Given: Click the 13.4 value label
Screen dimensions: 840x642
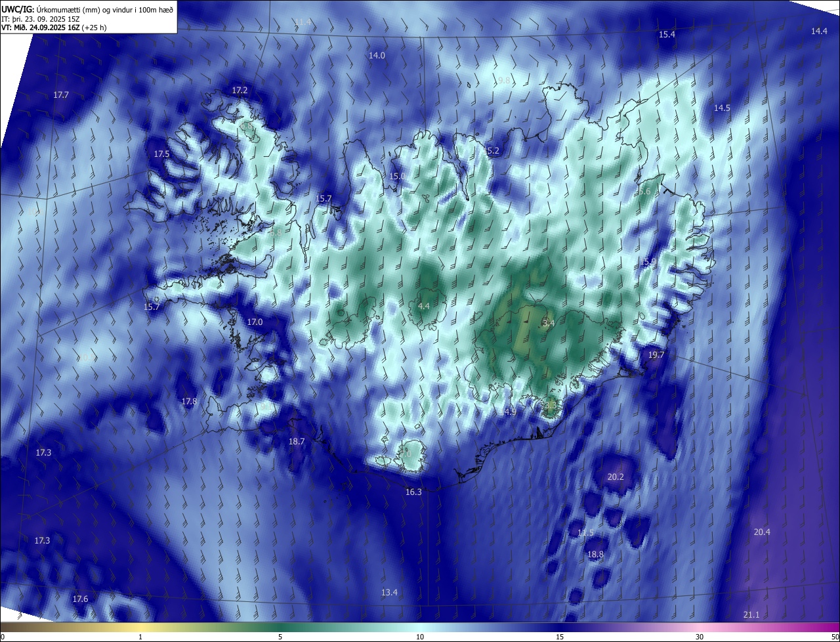Looking at the screenshot, I should pyautogui.click(x=389, y=592).
